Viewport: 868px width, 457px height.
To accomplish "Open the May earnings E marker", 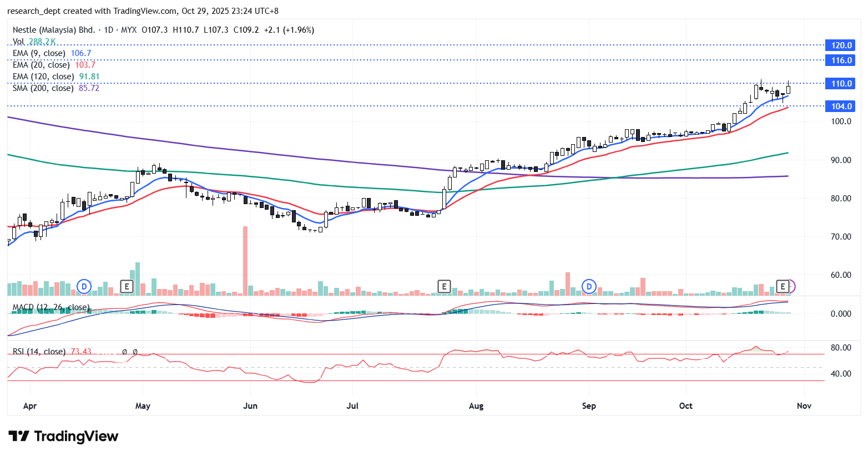I will [x=127, y=286].
